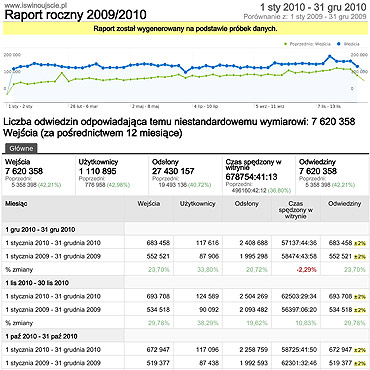Viewport: 370px width, 370px height.
Task: Click the cell 117 096 in Użytkownicy column
Action: point(207,350)
